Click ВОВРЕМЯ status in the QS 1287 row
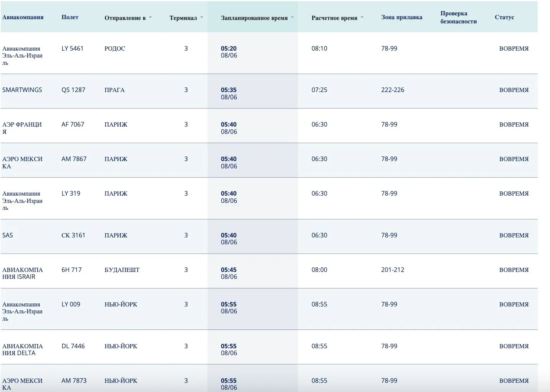Image resolution: width=550 pixels, height=392 pixels. coord(514,90)
